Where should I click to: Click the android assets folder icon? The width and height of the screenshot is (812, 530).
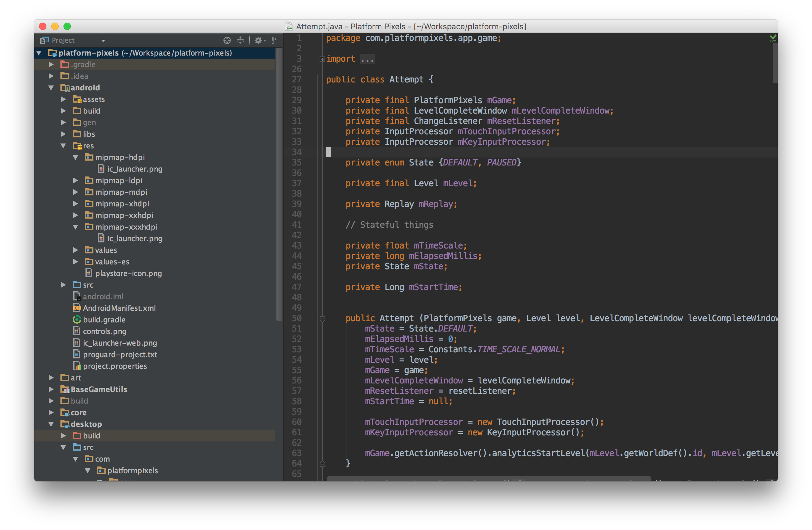pos(77,99)
